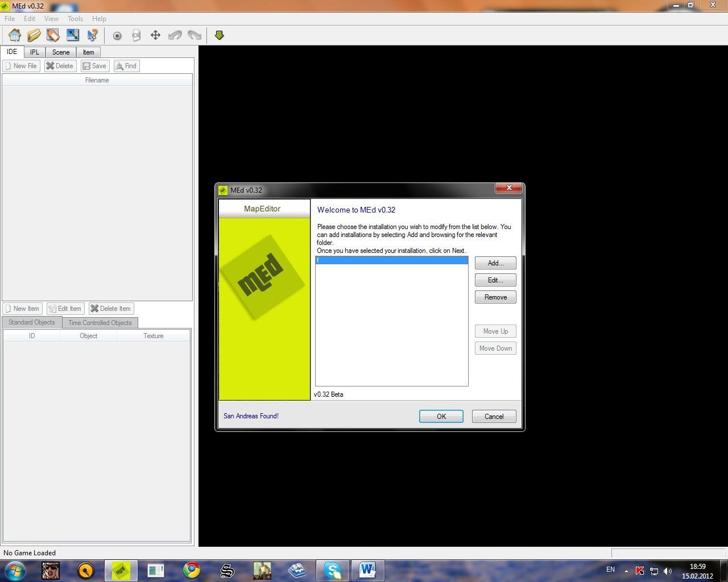Click Edit... in the MEd dialog
This screenshot has height=582, width=728.
click(x=495, y=280)
